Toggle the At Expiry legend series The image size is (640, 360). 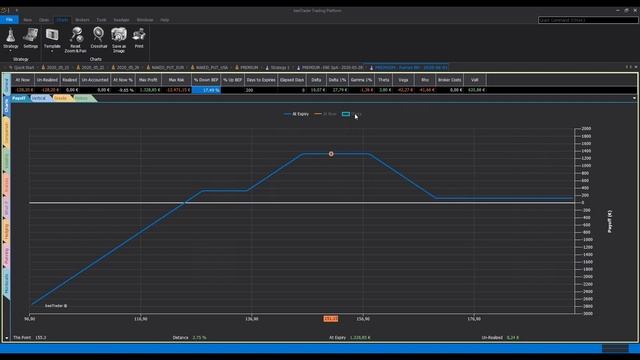pyautogui.click(x=297, y=114)
